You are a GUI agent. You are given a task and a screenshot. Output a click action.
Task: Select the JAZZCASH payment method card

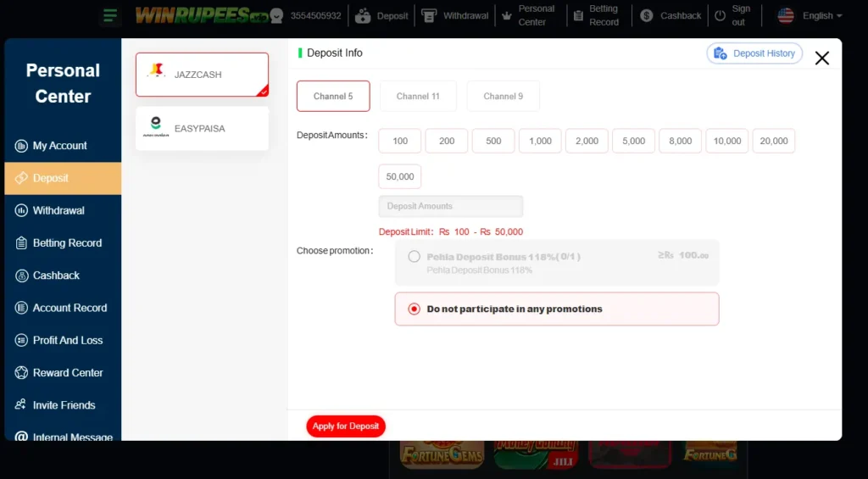pos(202,75)
